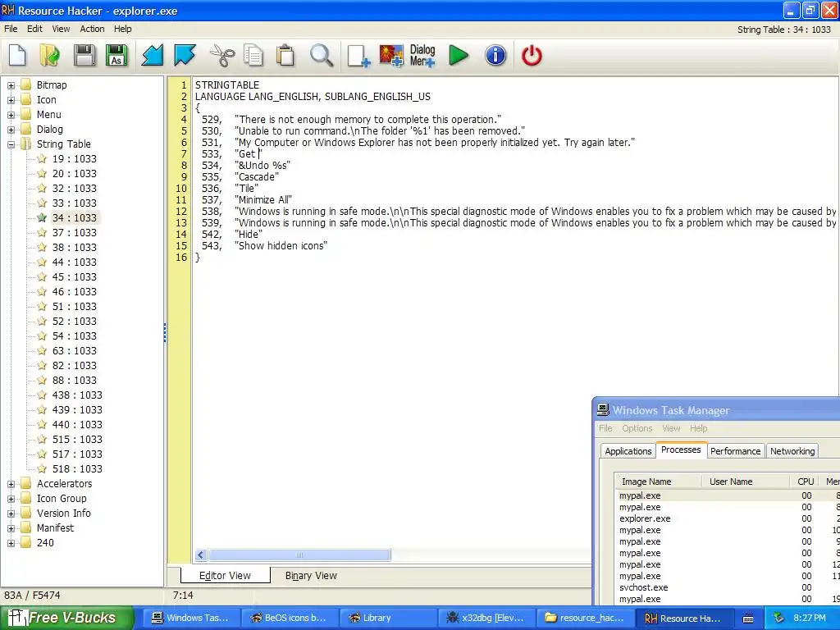Viewport: 840px width, 630px height.
Task: Cut with the scissors icon
Action: 221,55
